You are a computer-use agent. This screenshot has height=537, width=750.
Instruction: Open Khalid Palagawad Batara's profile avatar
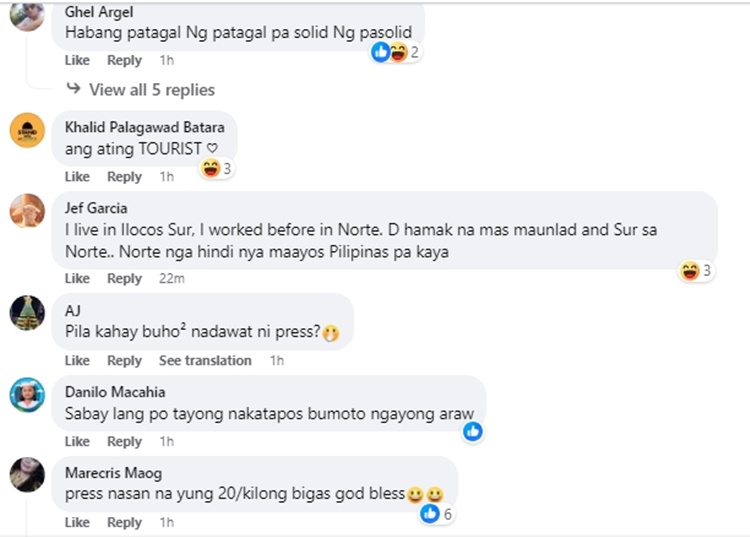tap(27, 131)
